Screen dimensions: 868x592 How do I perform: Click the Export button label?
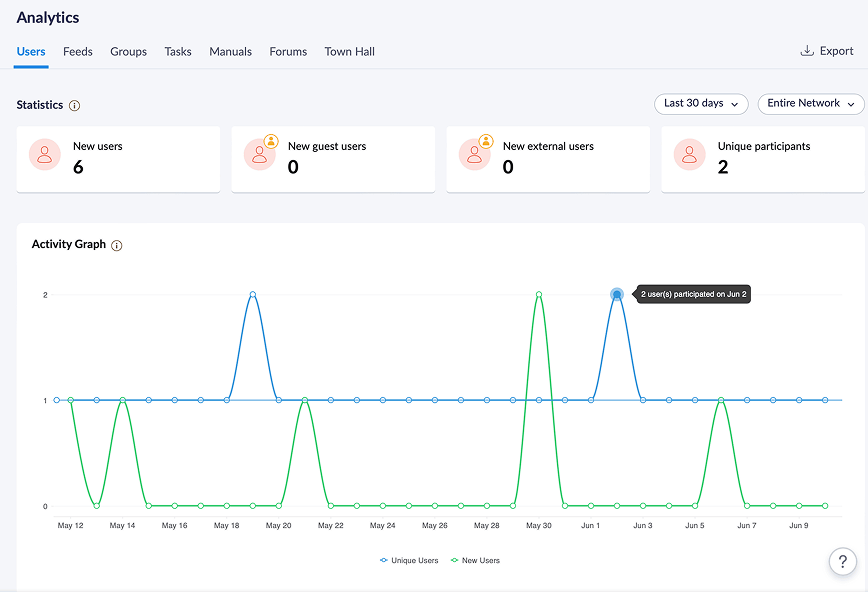(836, 51)
